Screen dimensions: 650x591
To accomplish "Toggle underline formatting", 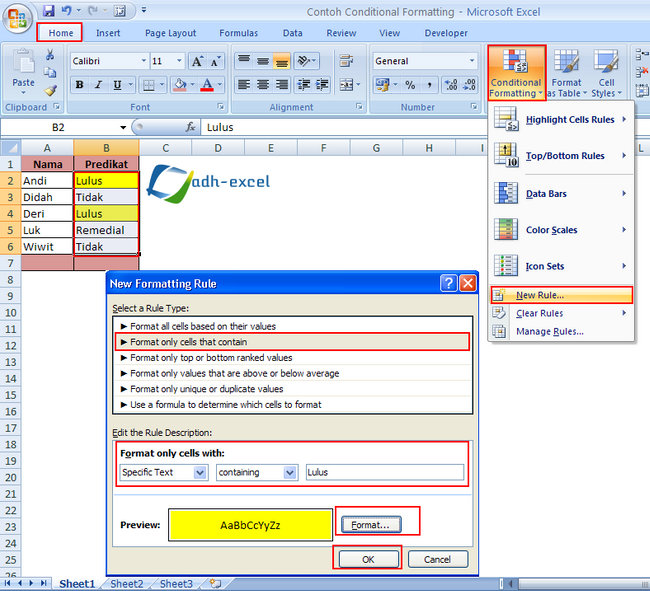I will (x=117, y=85).
